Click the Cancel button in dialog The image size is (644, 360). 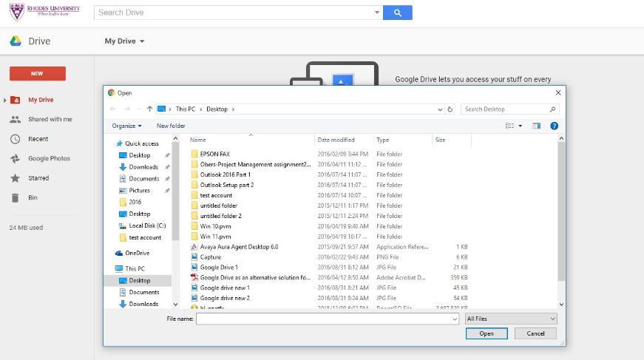pos(535,333)
